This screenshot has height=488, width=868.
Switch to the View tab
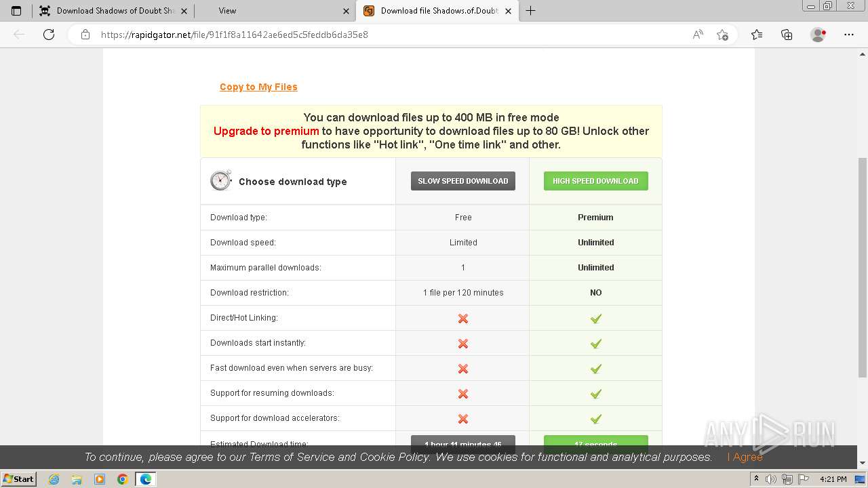275,11
